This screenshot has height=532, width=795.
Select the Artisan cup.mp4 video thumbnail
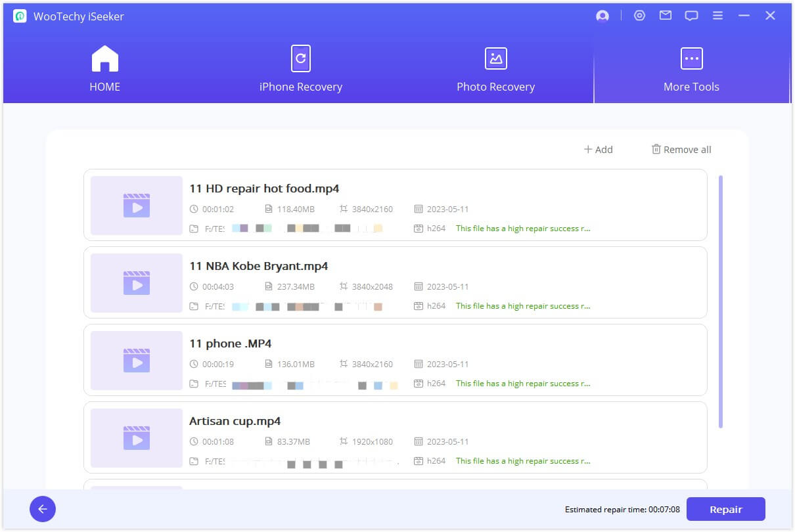(137, 438)
